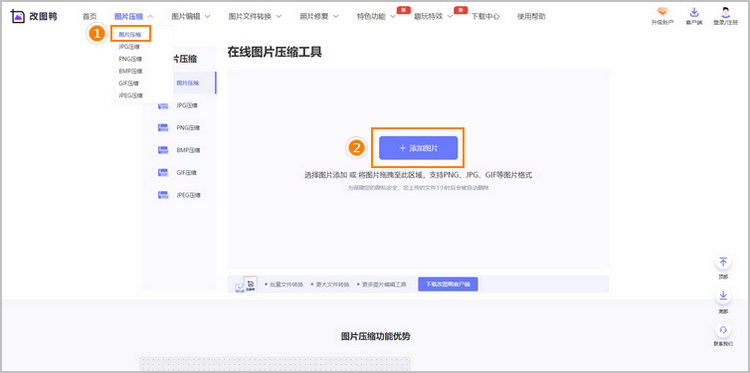Click the 在线图片压缩工具 heading
This screenshot has height=373, width=750.
click(275, 53)
